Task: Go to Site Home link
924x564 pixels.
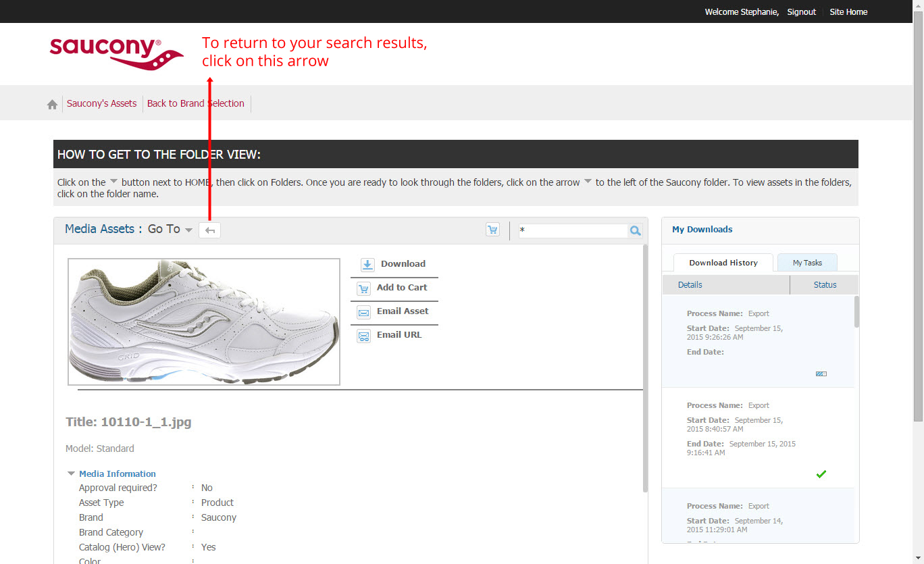Action: click(x=848, y=11)
